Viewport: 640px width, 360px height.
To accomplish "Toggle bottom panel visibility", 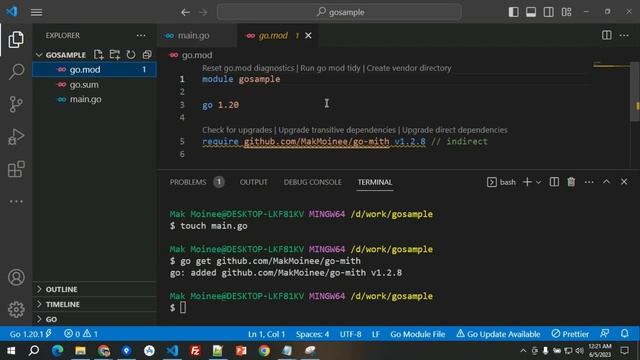I will point(531,12).
